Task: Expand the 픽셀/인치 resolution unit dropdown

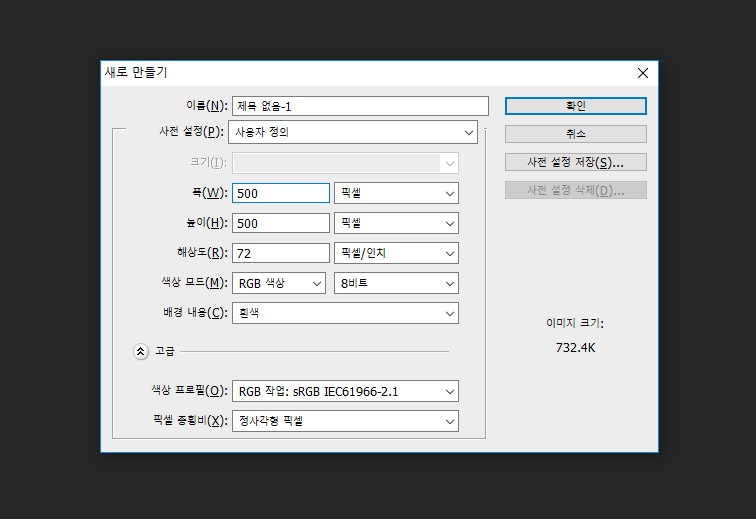Action: point(396,253)
